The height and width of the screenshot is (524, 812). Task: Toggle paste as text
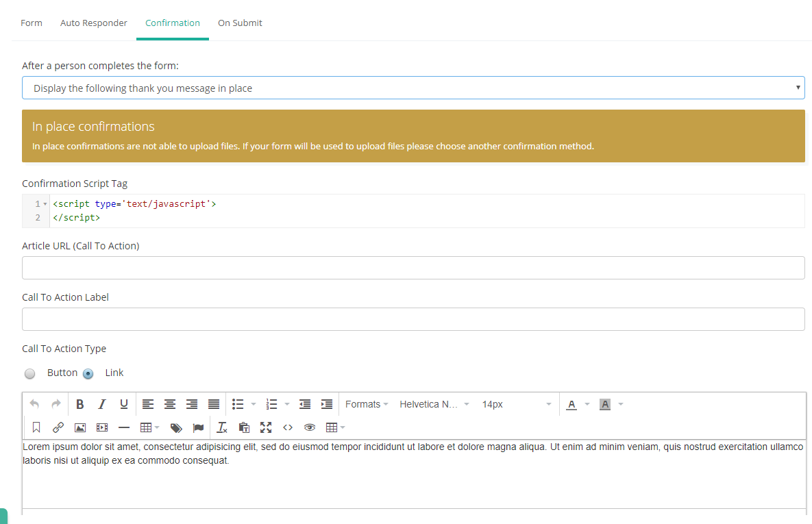pyautogui.click(x=244, y=427)
